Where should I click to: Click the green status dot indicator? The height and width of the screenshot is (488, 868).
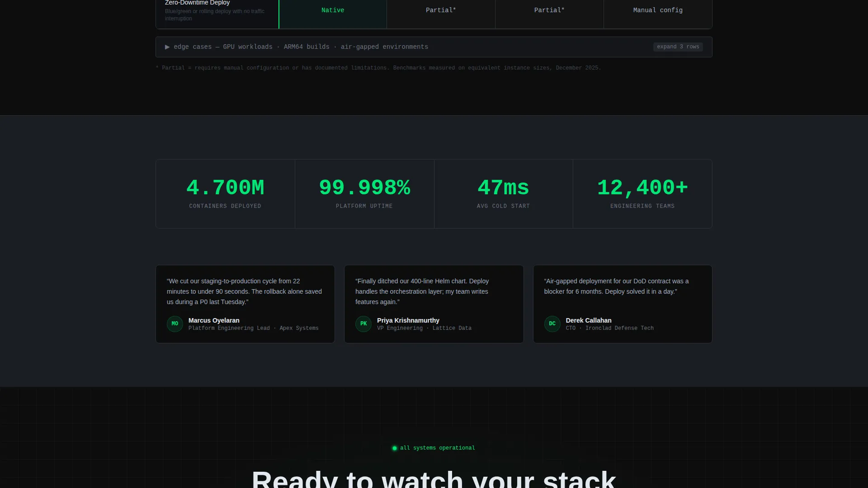395,448
